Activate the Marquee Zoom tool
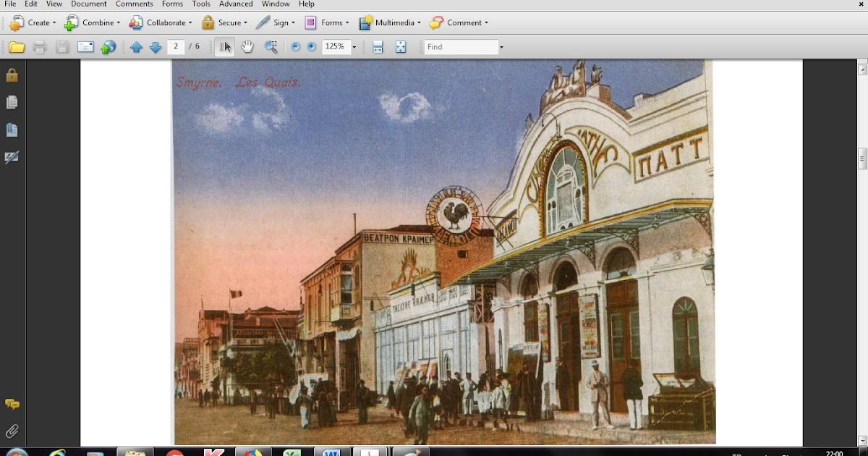 pos(271,47)
